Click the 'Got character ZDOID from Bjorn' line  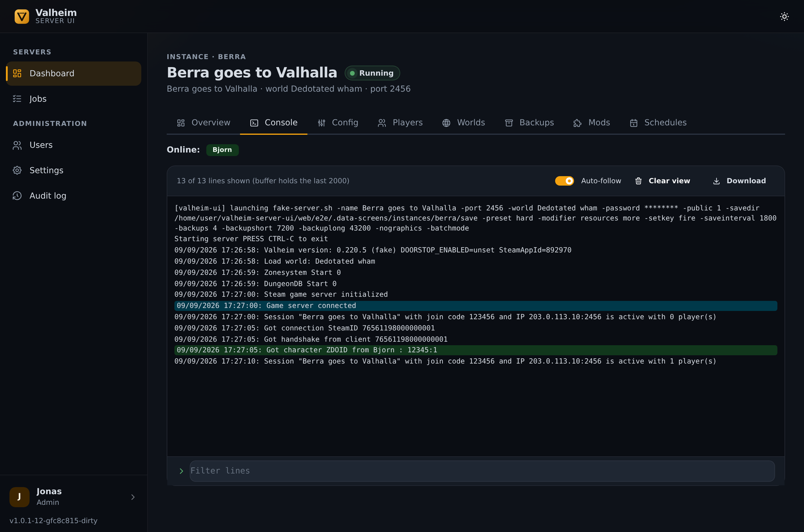(476, 350)
